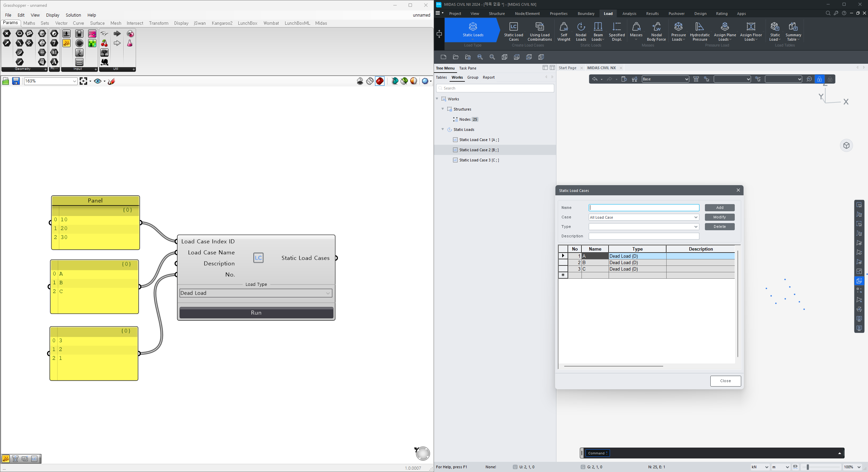Switch to the Kangaroo2 tab
The image size is (868, 472).
222,23
